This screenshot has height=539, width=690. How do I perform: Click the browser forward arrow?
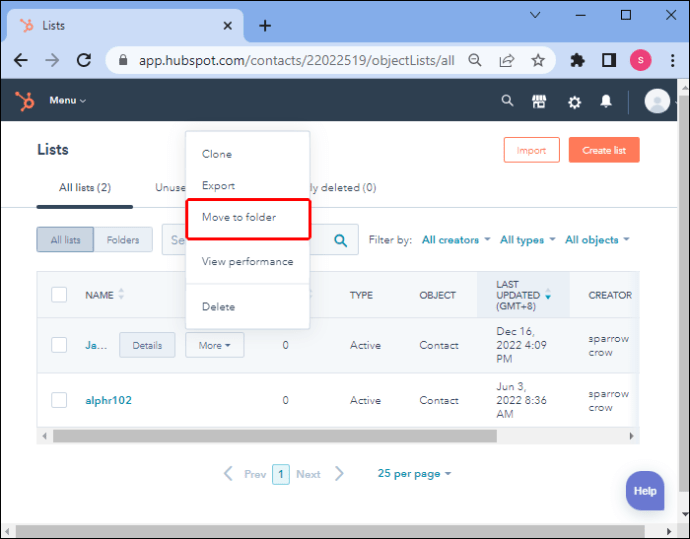coord(52,60)
